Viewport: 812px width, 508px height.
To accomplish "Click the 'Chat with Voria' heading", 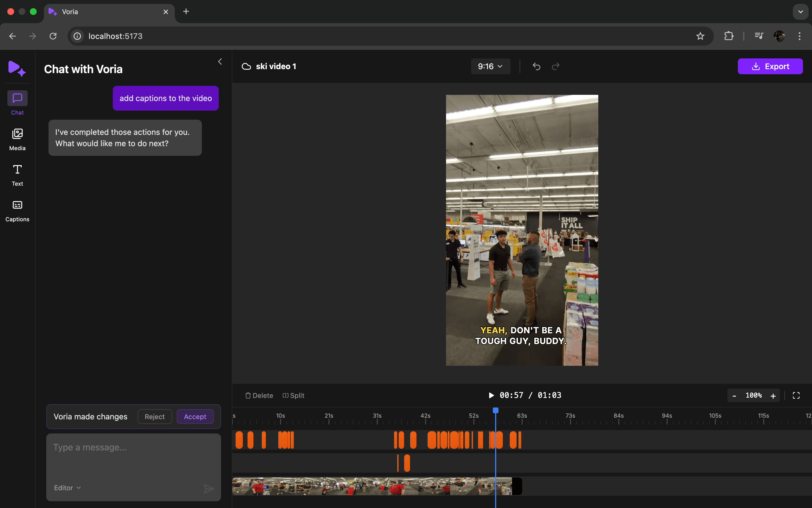I will [83, 69].
